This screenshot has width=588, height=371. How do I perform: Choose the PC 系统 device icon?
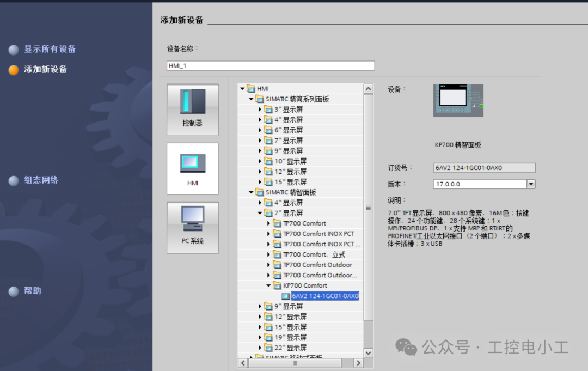tap(192, 227)
